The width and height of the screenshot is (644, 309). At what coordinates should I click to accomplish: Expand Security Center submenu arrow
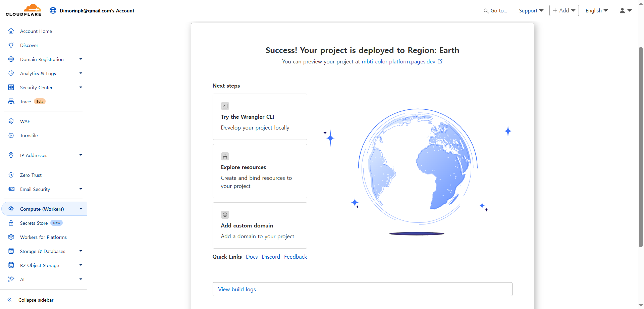coord(81,87)
